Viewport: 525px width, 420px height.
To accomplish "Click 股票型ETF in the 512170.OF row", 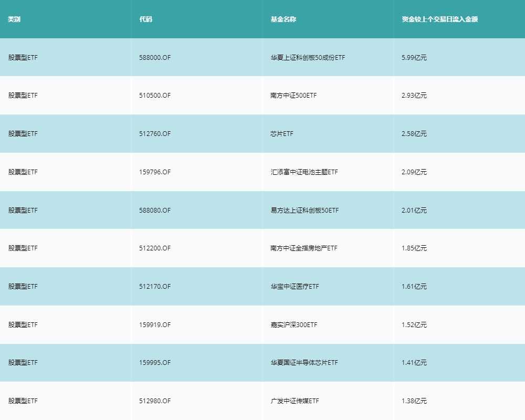I will click(x=23, y=286).
